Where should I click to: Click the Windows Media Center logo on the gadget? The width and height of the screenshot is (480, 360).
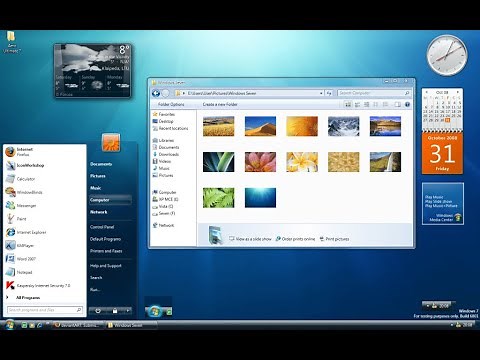pyautogui.click(x=458, y=218)
